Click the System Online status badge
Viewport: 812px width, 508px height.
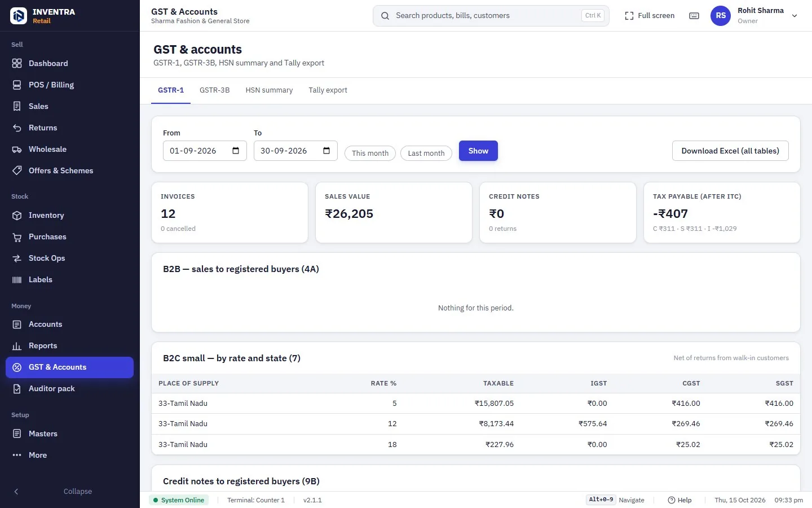point(179,500)
